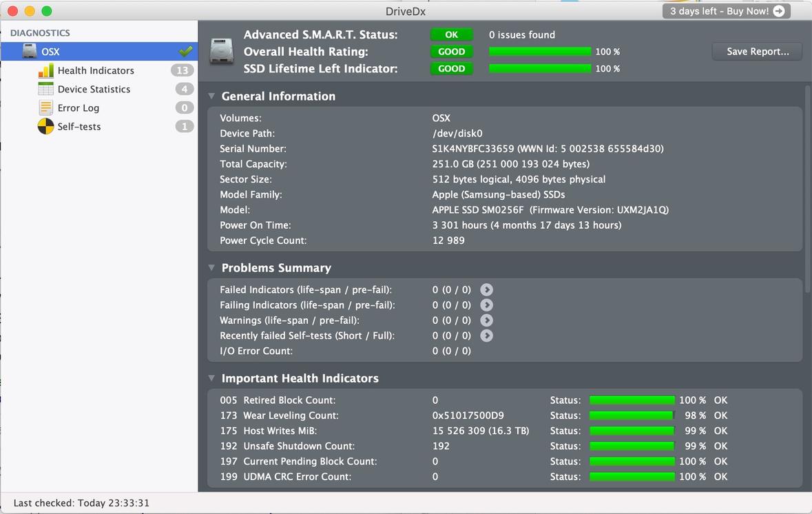This screenshot has width=812, height=514.
Task: Click the device path /dev/disk0
Action: (x=457, y=133)
